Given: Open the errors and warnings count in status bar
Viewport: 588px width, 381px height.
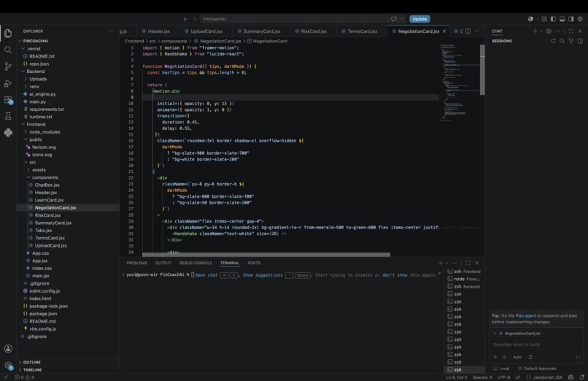Looking at the screenshot, I should pyautogui.click(x=24, y=377).
